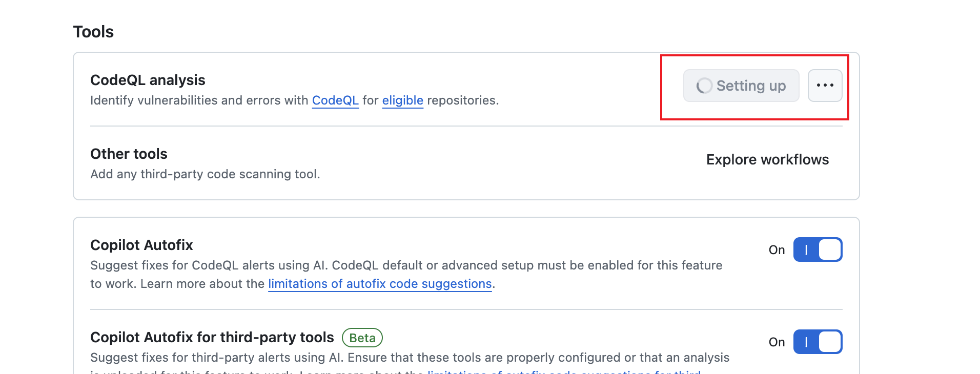Open the three-dot CodeQL options menu
Viewport: 980px width, 374px height.
click(825, 86)
